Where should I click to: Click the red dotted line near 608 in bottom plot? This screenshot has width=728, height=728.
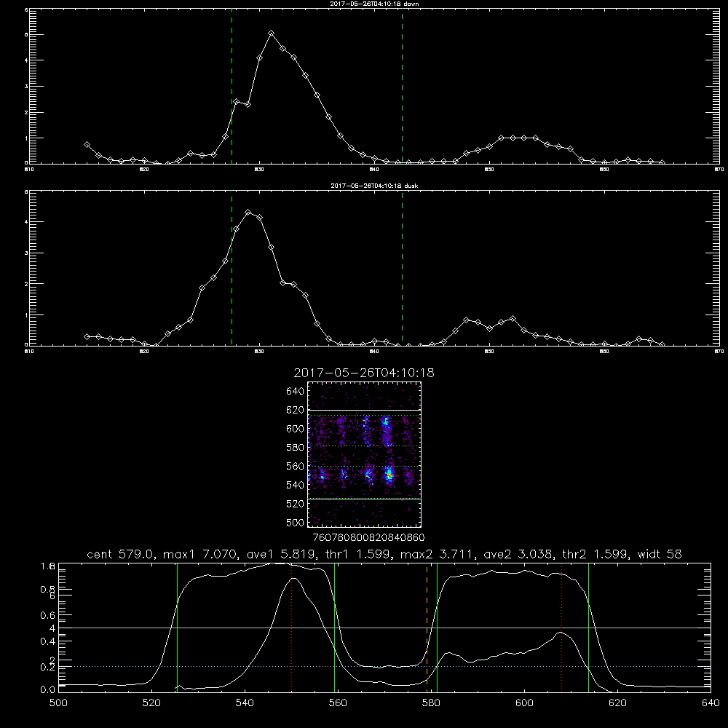tap(561, 628)
